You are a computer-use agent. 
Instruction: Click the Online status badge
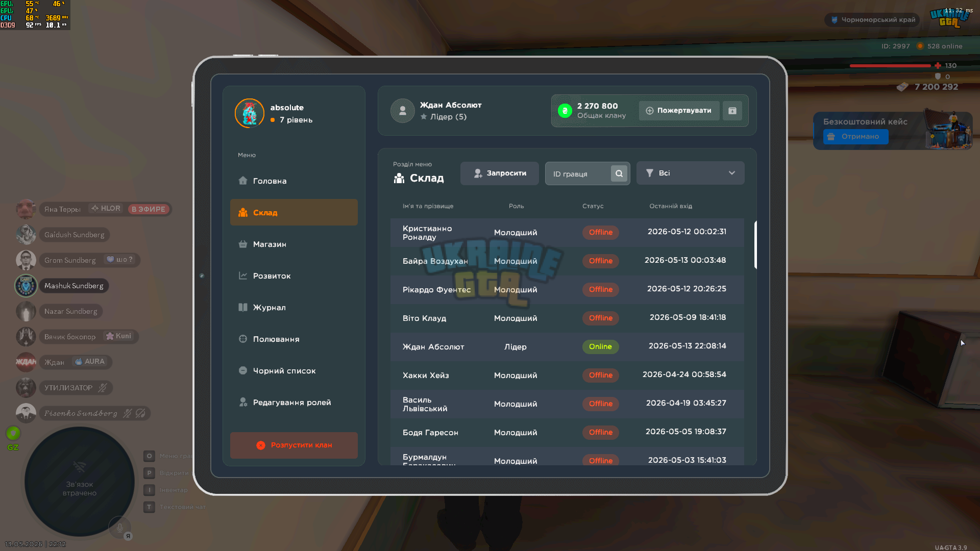click(600, 347)
